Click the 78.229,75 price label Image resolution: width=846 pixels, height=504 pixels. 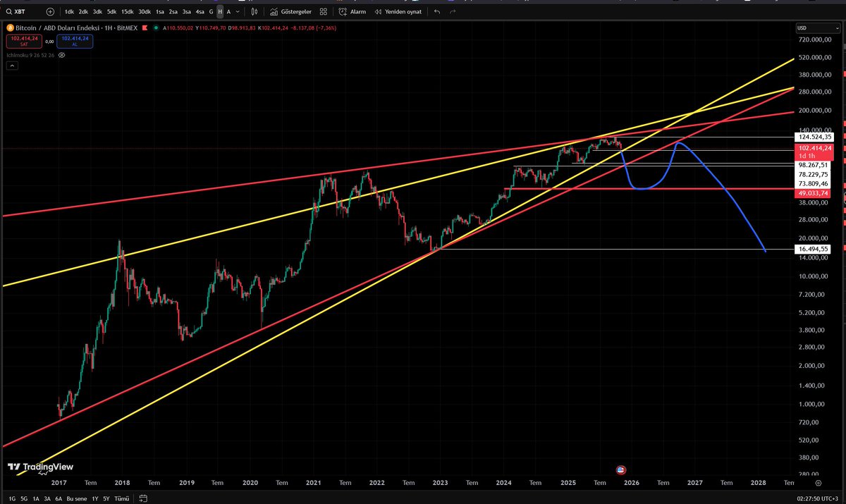[x=814, y=174]
